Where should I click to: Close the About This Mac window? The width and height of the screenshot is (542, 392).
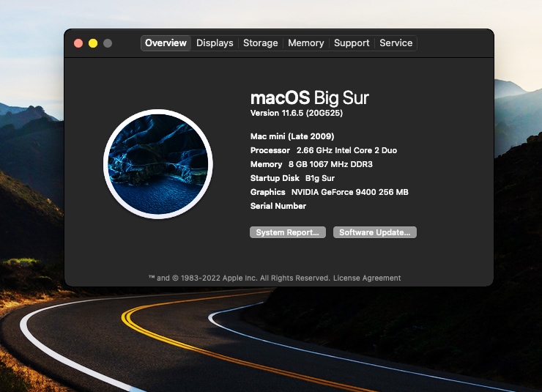pyautogui.click(x=78, y=43)
